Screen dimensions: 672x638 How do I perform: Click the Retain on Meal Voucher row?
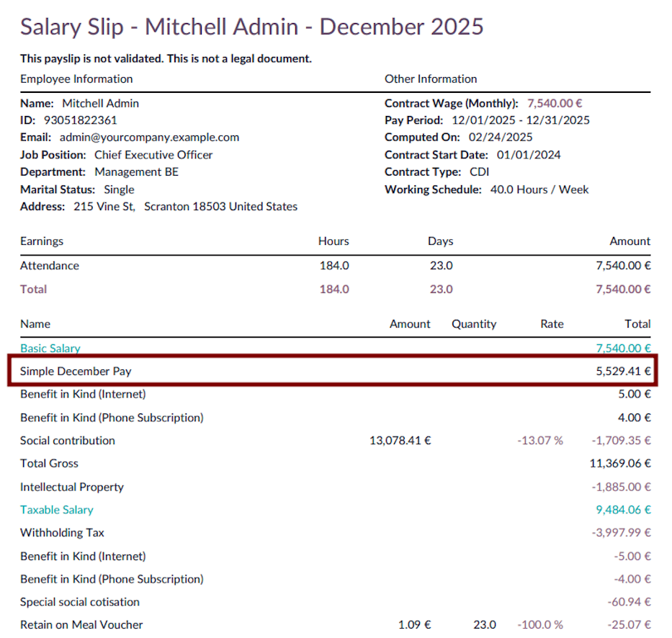point(81,624)
